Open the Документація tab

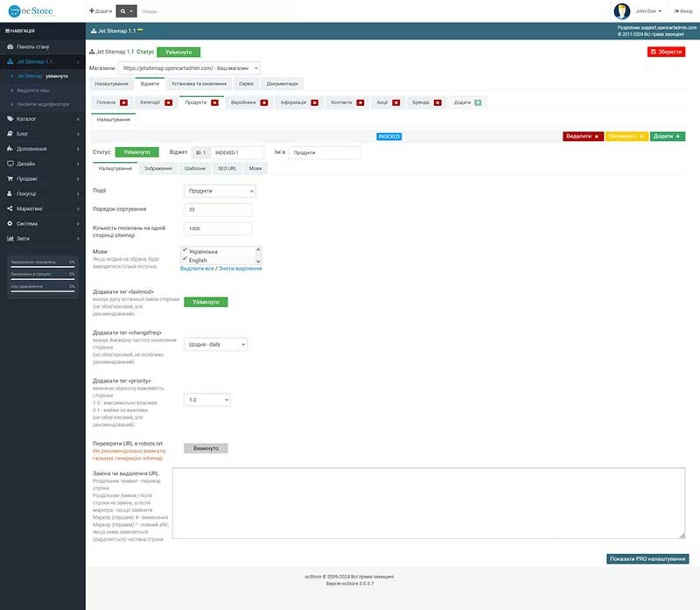pyautogui.click(x=282, y=84)
